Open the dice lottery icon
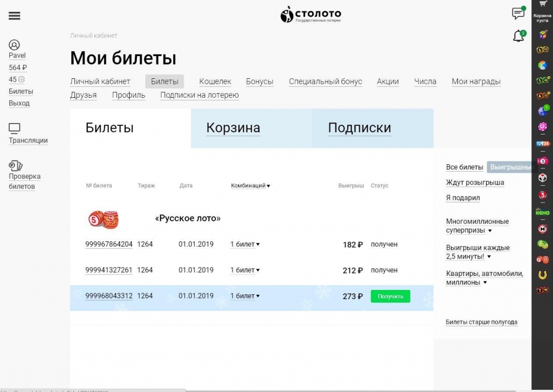The height and width of the screenshot is (392, 553). click(x=543, y=178)
